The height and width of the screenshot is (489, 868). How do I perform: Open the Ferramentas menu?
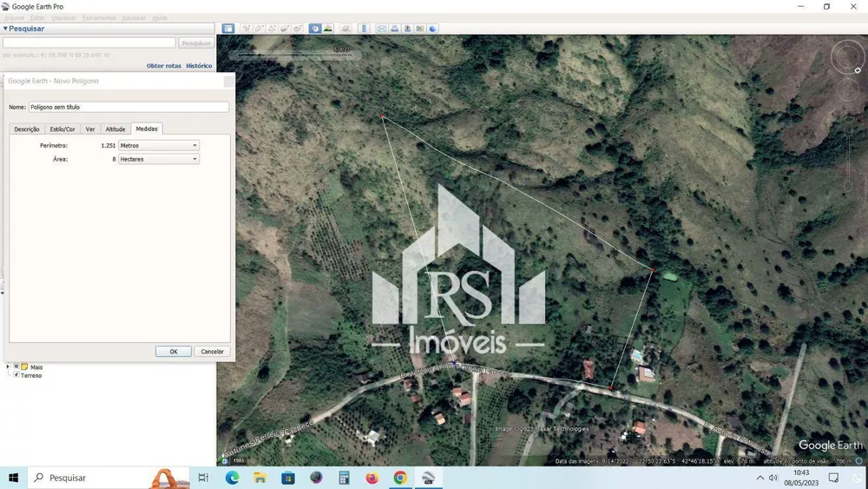tap(99, 17)
